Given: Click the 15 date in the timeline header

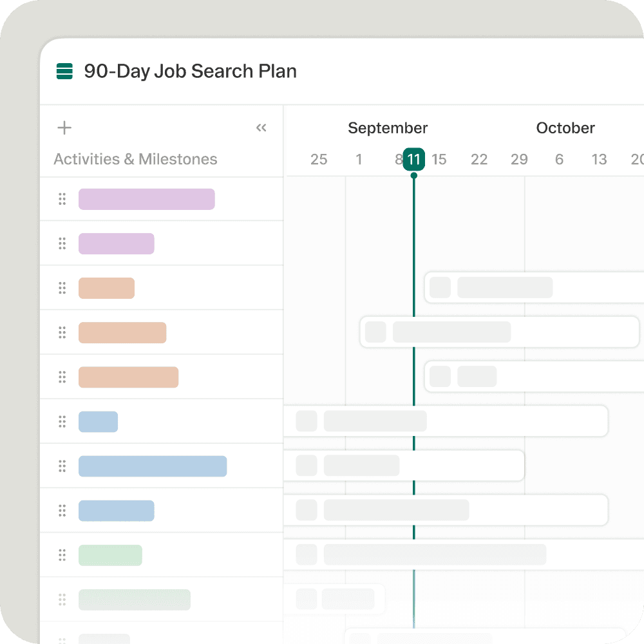Looking at the screenshot, I should pyautogui.click(x=439, y=160).
